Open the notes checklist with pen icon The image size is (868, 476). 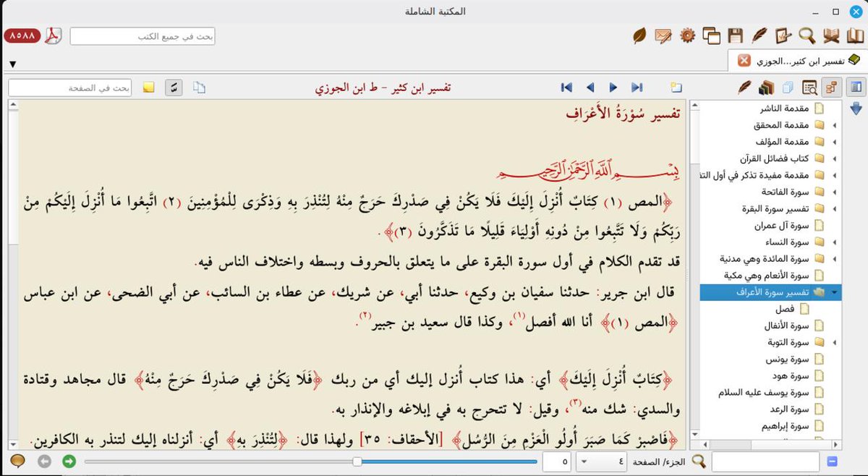[783, 35]
